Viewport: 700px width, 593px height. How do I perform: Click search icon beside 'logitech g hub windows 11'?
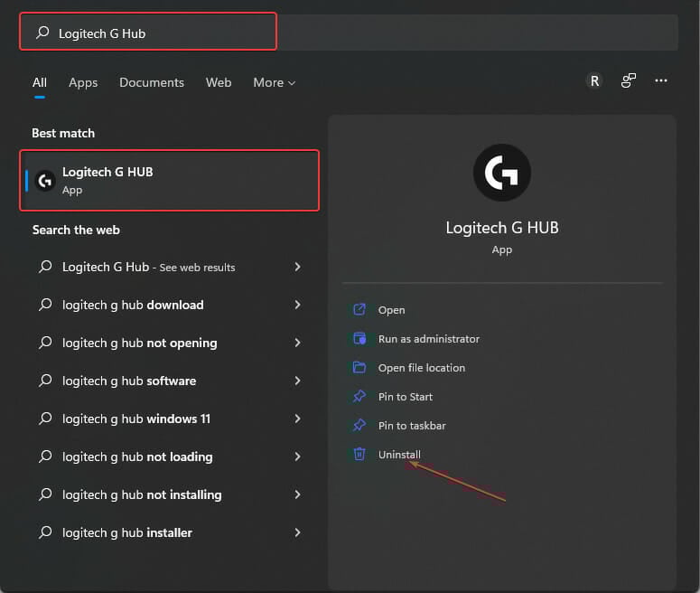click(45, 419)
